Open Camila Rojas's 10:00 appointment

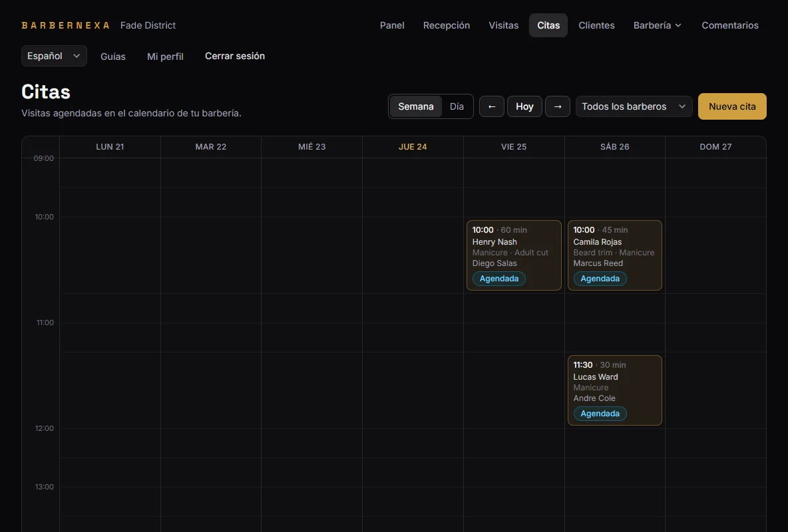pos(614,255)
